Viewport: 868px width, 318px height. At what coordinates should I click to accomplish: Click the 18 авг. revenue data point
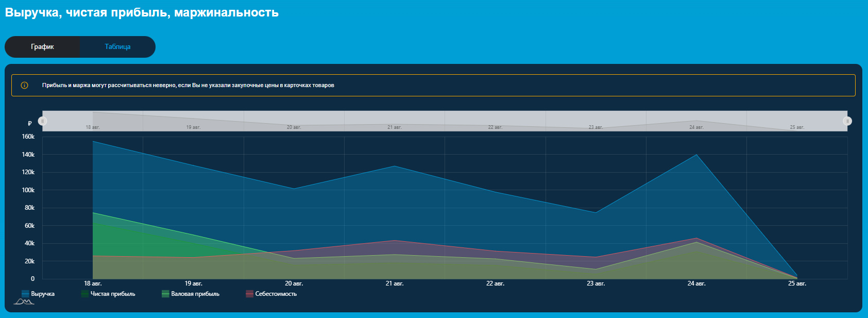93,141
